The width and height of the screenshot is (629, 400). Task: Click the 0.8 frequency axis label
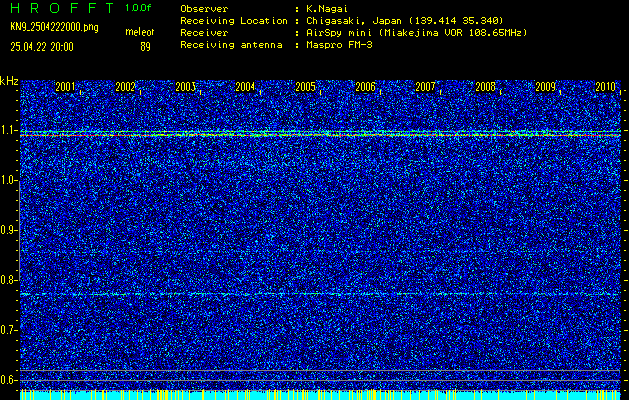[x=8, y=280]
